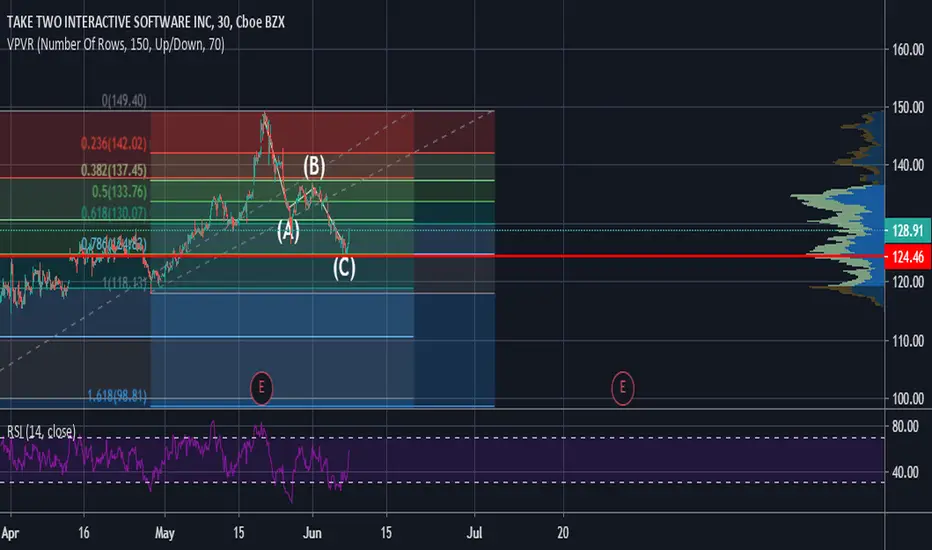Image resolution: width=932 pixels, height=550 pixels.
Task: Click the 0.236(142.02) Fibonacci level label
Action: (114, 143)
